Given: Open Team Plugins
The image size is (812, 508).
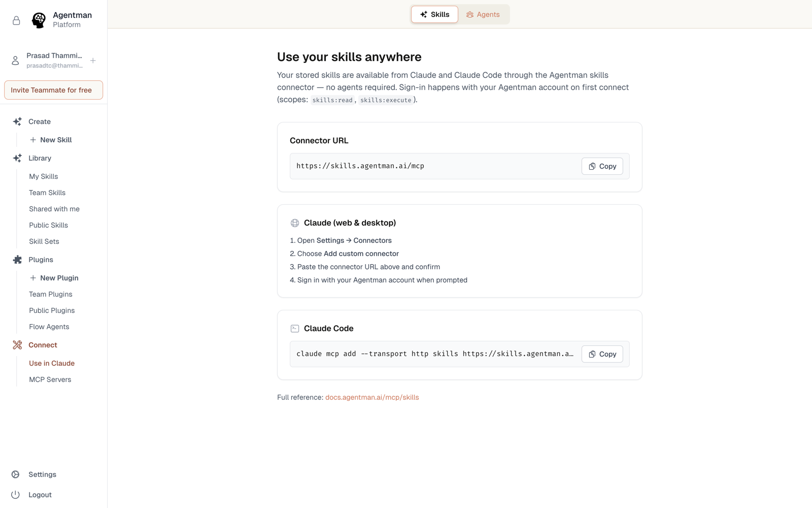Looking at the screenshot, I should [51, 294].
